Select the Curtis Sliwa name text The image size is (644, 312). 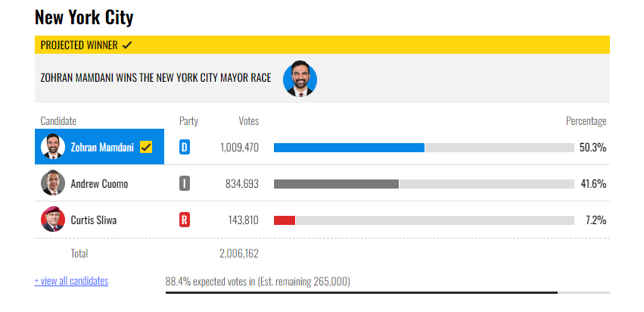click(x=94, y=220)
